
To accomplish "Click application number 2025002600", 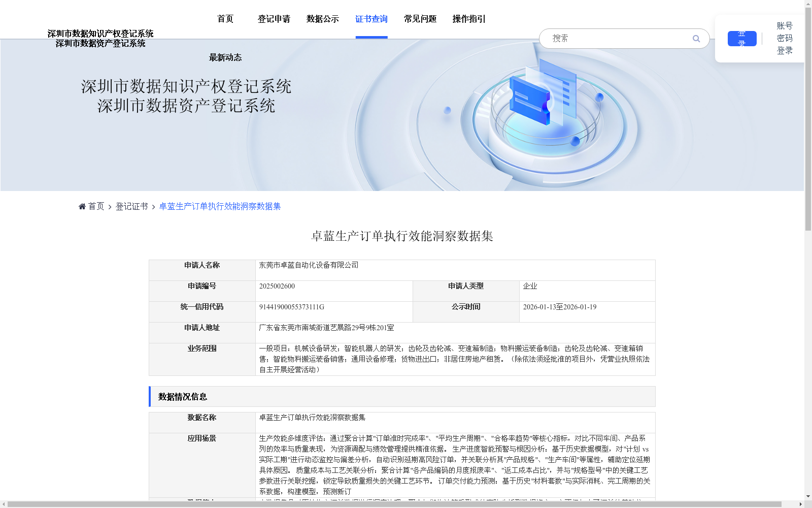I will [x=277, y=286].
